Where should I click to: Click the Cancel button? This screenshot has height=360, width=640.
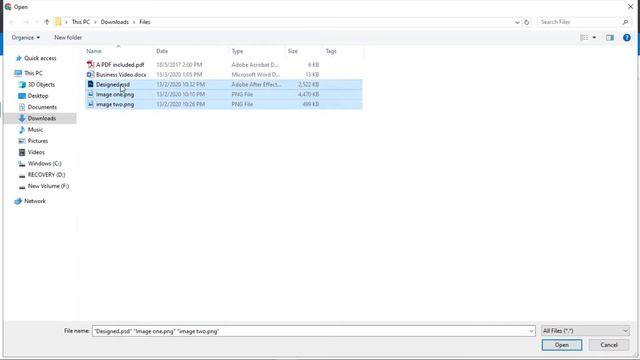609,345
